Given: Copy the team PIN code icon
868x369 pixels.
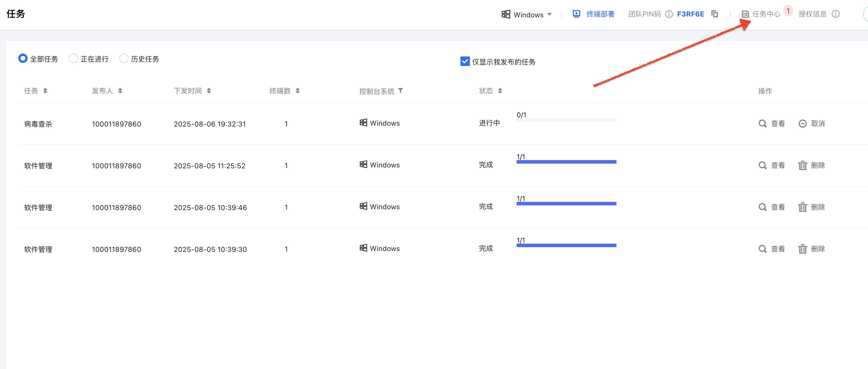Looking at the screenshot, I should [715, 14].
